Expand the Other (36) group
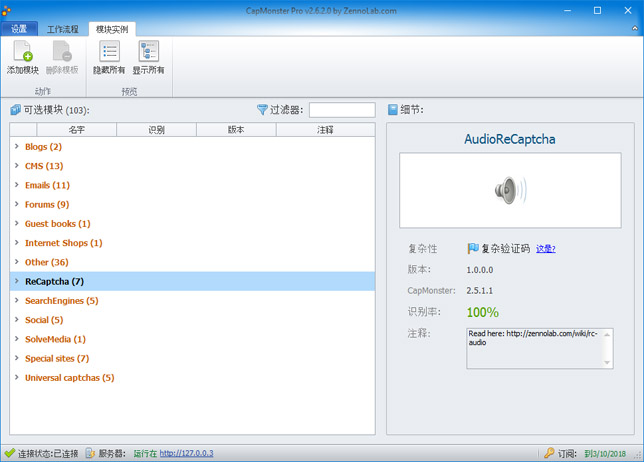 point(17,262)
